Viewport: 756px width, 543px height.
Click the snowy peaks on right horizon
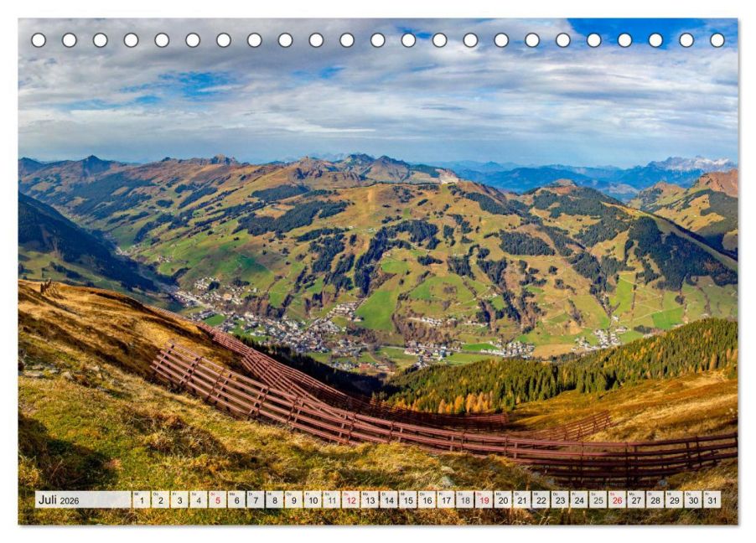[x=696, y=163]
